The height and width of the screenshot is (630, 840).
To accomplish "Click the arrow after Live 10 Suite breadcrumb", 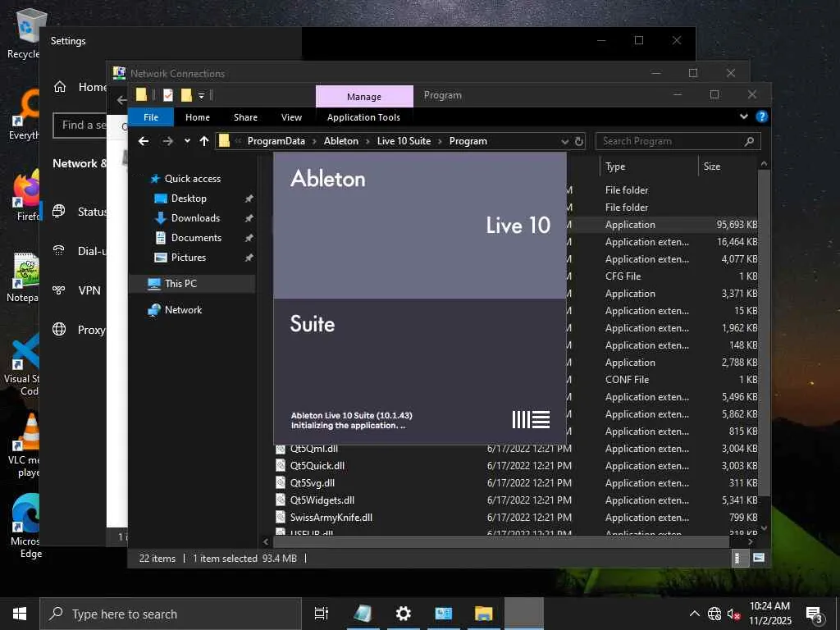I will click(x=440, y=141).
